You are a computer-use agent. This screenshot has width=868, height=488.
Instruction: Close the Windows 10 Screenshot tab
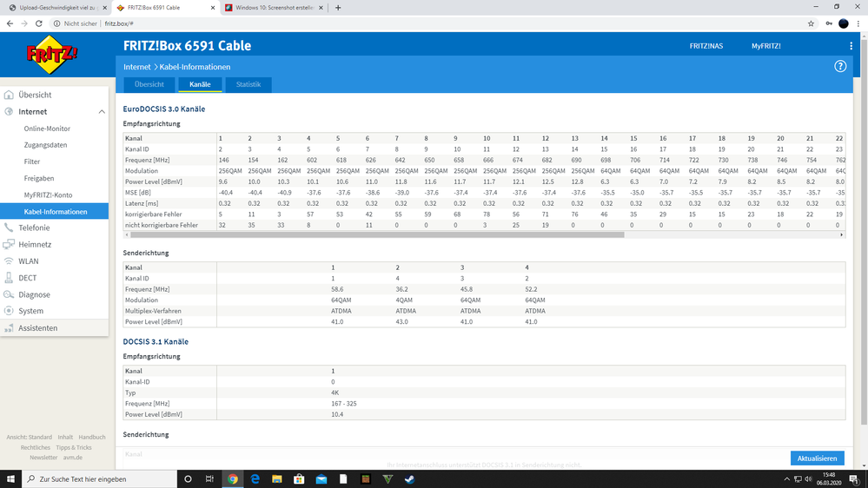(321, 8)
